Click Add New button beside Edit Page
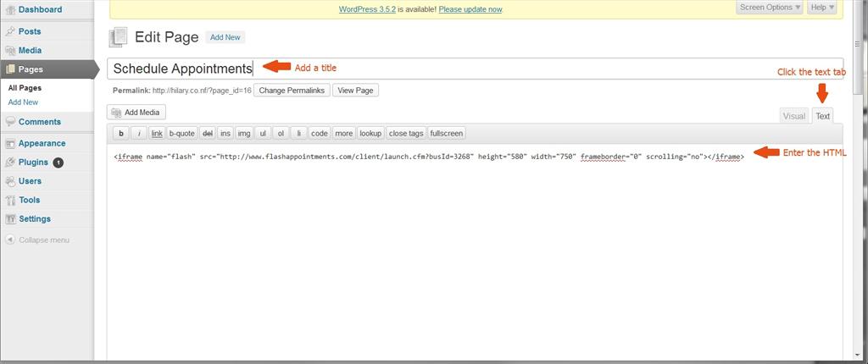This screenshot has width=868, height=364. (x=225, y=37)
